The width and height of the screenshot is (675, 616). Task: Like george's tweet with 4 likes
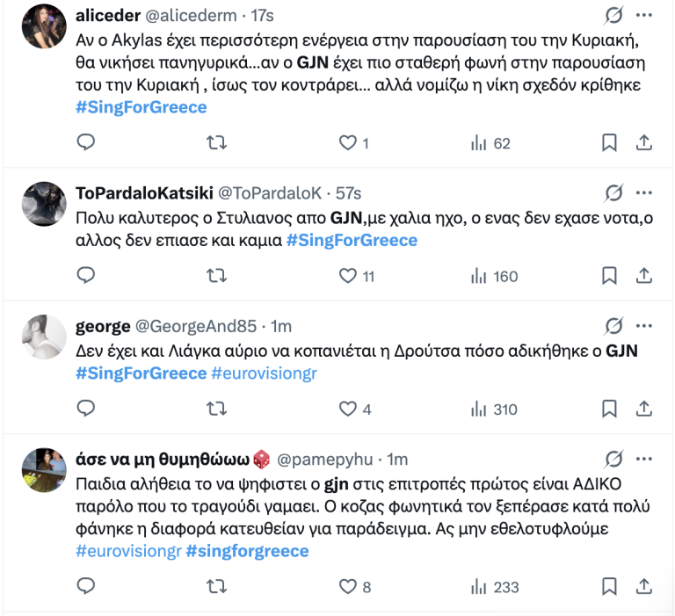[x=348, y=409]
